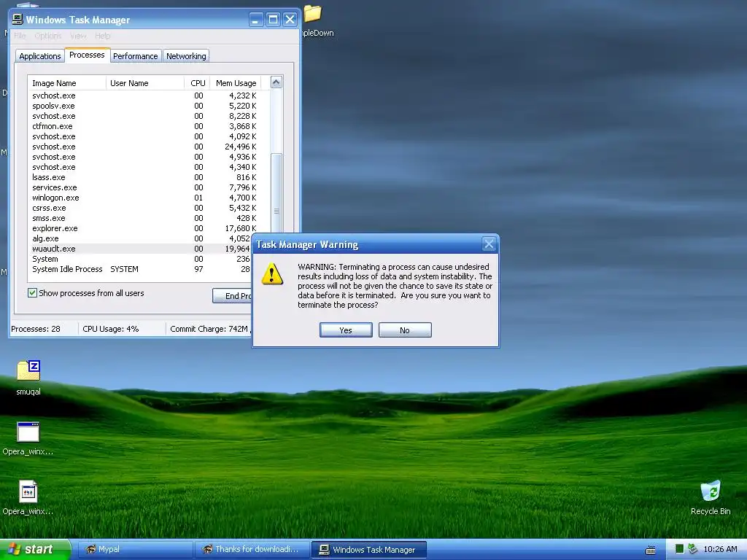Sort by Image Name column header
This screenshot has width=747, height=560.
click(66, 83)
